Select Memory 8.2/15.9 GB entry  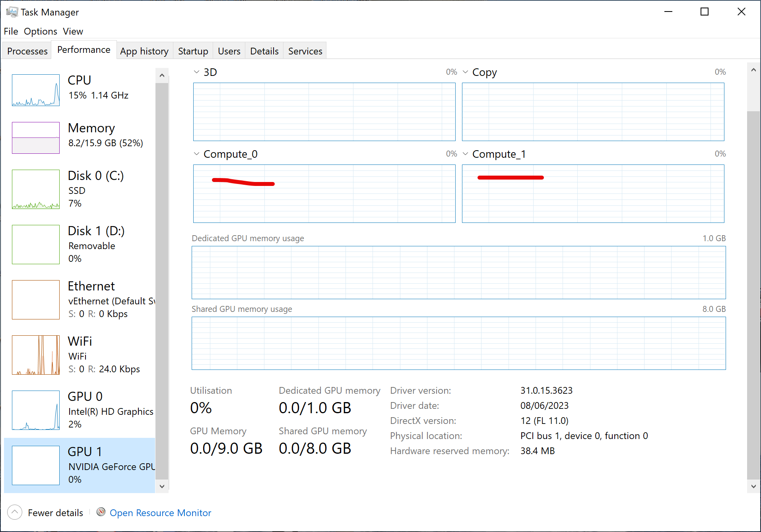point(80,137)
